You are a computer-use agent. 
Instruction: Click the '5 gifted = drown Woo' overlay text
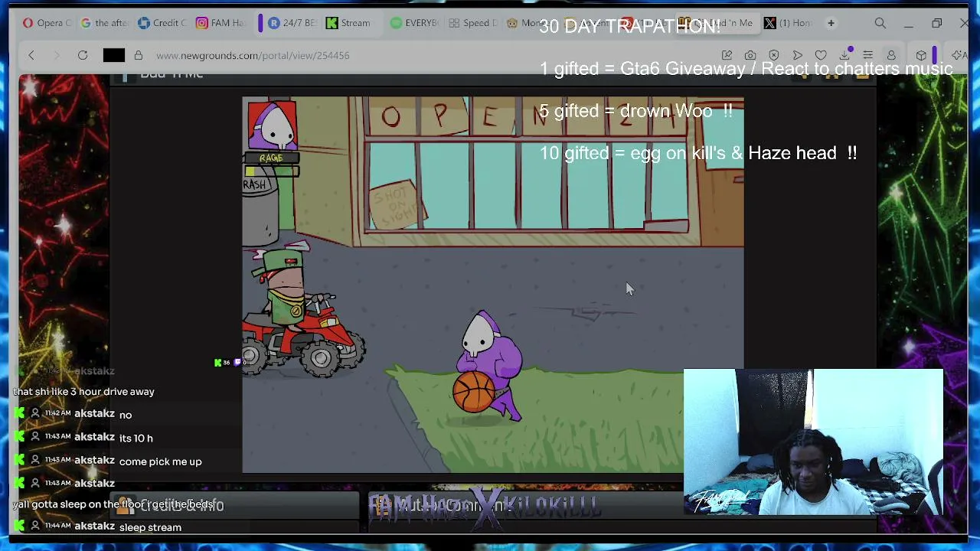[635, 111]
